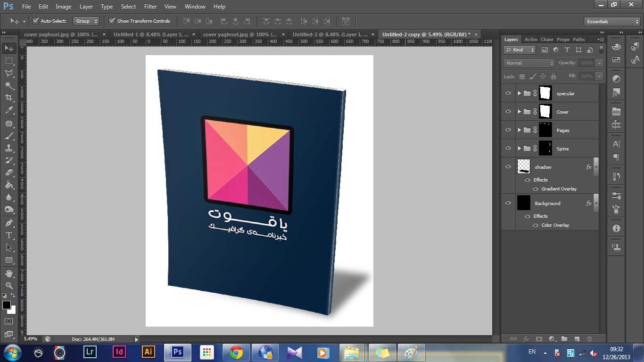Switch to the Paths panel tab
Screen dimensions: 644x362
point(578,40)
